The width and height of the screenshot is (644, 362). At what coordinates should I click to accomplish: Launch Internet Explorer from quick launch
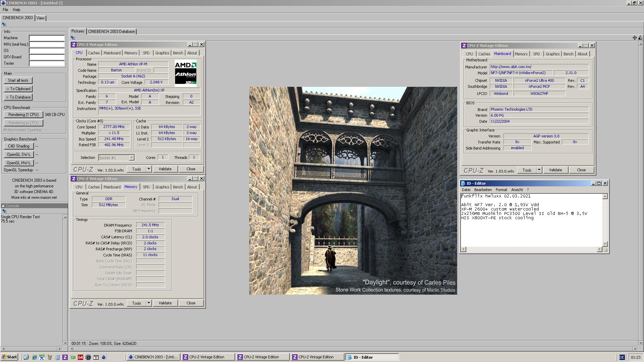[x=34, y=357]
